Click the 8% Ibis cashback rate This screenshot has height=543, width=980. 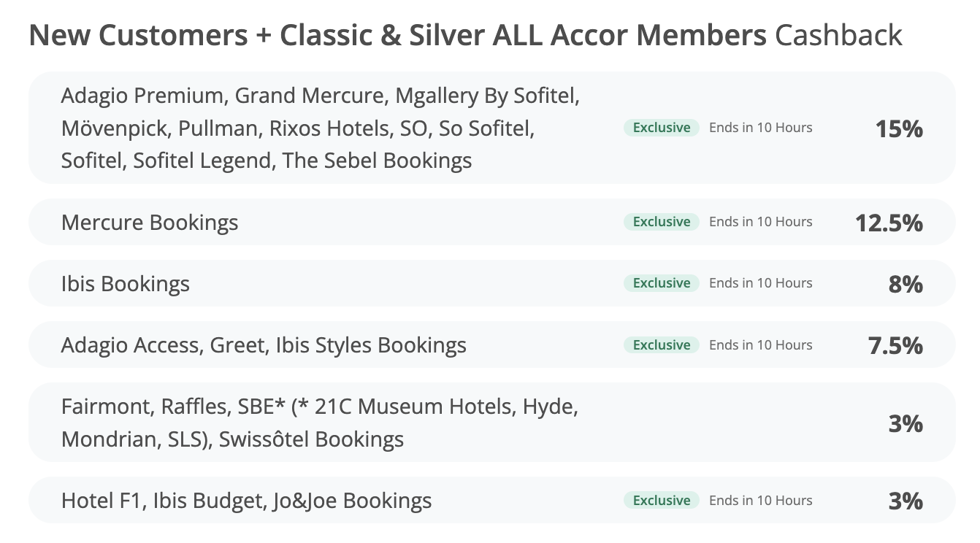coord(906,284)
